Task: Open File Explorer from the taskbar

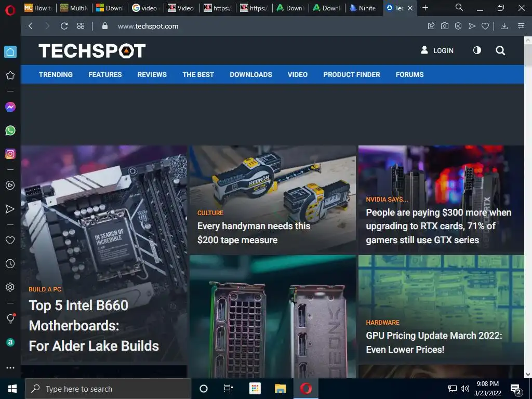Action: 280,389
